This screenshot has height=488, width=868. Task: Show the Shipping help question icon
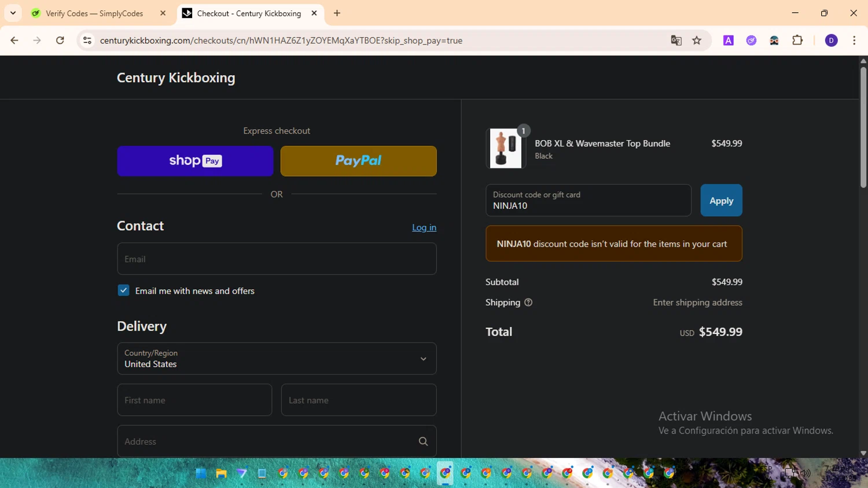coord(528,302)
